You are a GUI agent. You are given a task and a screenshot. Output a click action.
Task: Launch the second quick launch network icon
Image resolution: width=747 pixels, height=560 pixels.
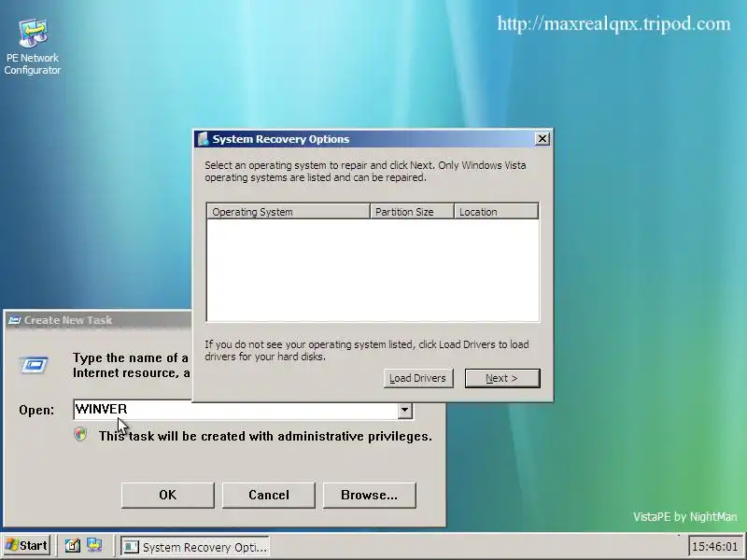tap(94, 545)
